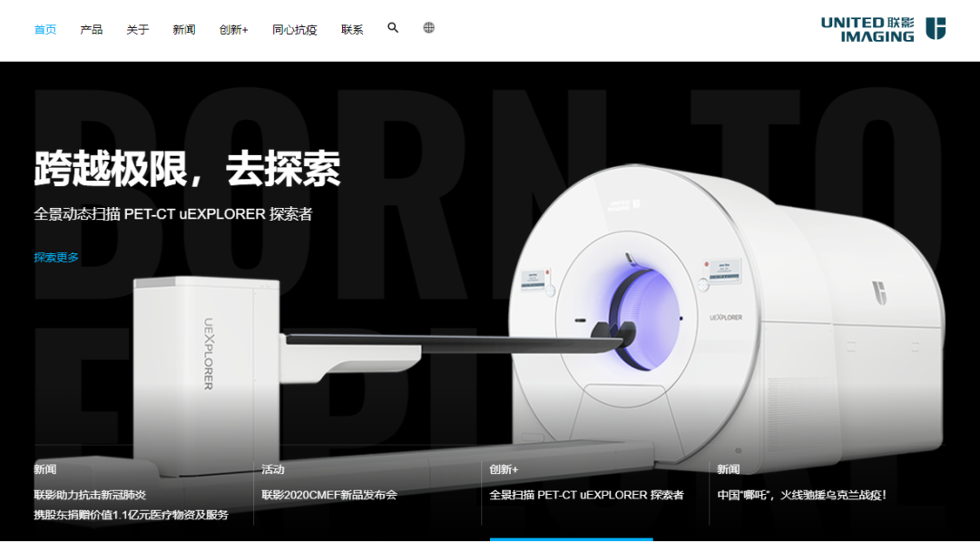980x542 pixels.
Task: Click the United Imaging logo
Action: 882,29
